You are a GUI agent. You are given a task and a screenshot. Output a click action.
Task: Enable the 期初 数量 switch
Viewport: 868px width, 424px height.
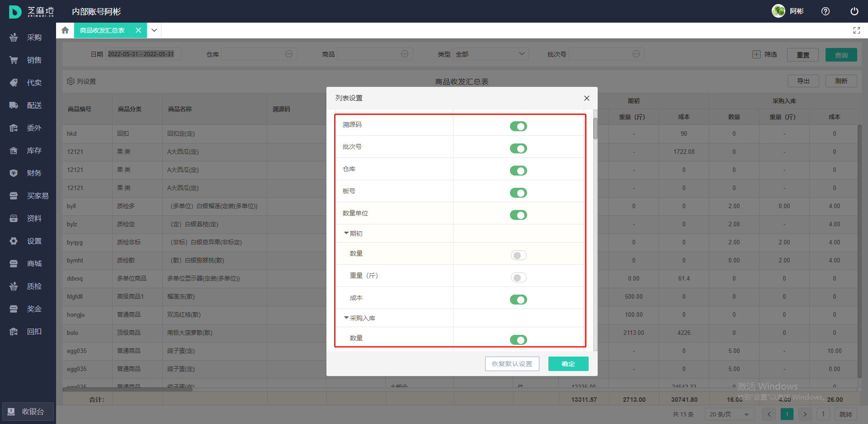(x=519, y=255)
